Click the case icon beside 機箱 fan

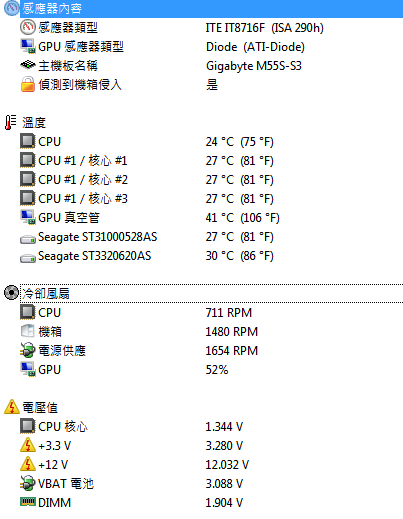28,331
